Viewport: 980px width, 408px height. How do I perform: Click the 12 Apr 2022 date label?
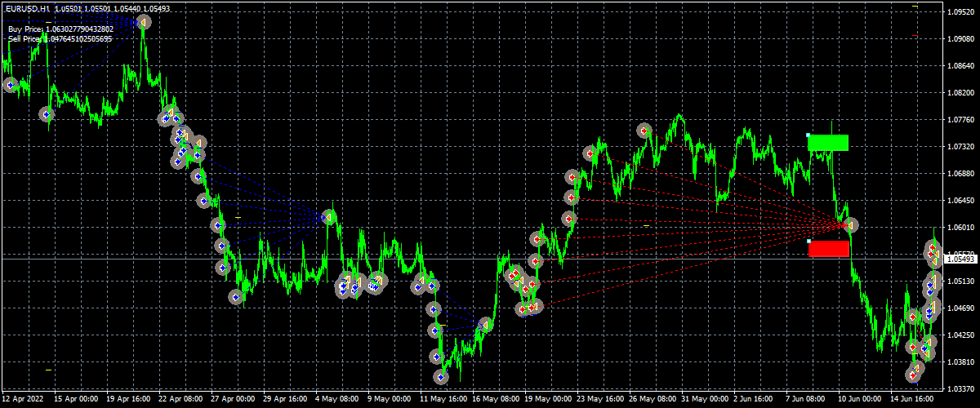coord(23,401)
